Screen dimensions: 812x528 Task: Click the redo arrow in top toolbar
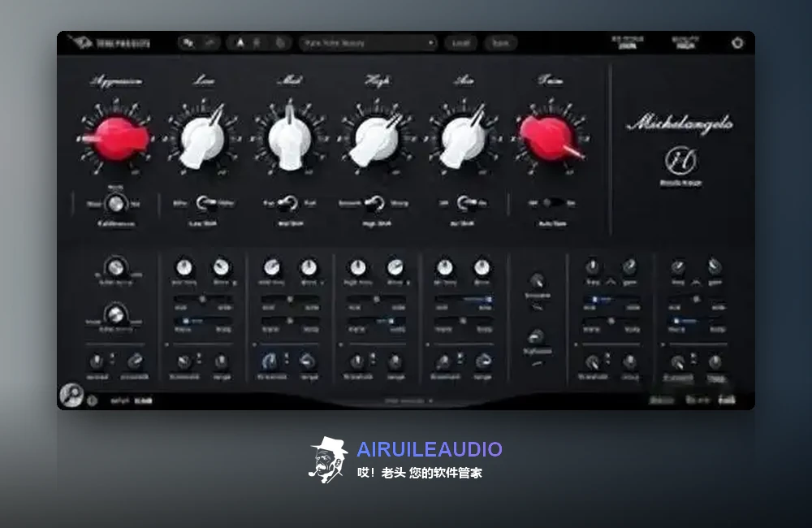tap(209, 43)
